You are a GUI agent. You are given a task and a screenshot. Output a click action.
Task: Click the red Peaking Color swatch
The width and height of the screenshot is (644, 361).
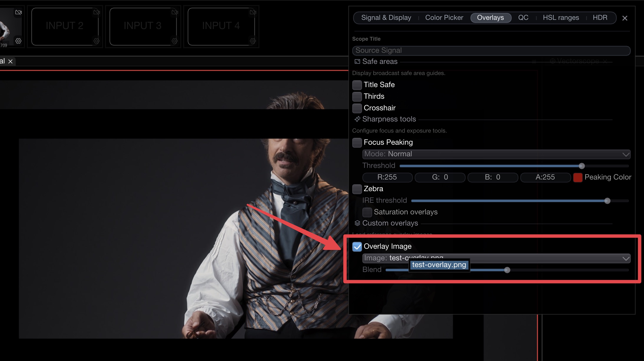(x=577, y=177)
